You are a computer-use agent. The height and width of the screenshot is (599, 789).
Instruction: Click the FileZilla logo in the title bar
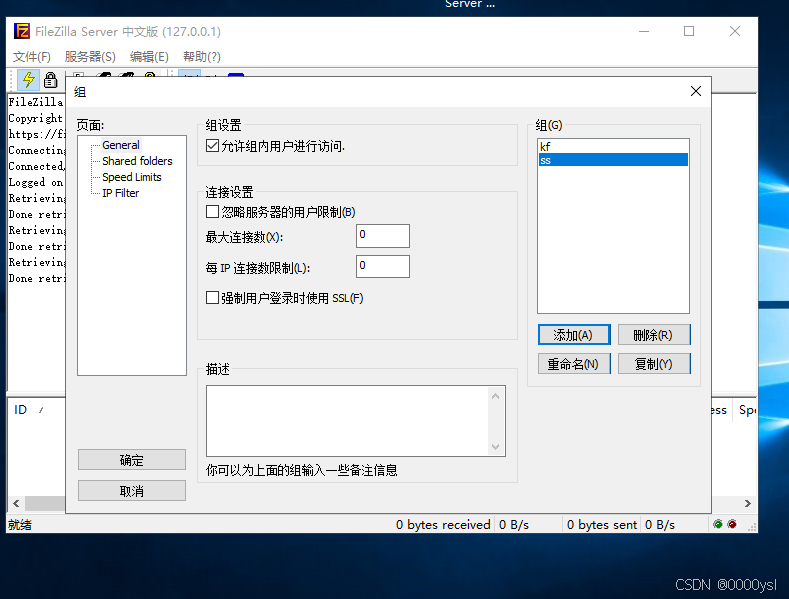tap(22, 31)
